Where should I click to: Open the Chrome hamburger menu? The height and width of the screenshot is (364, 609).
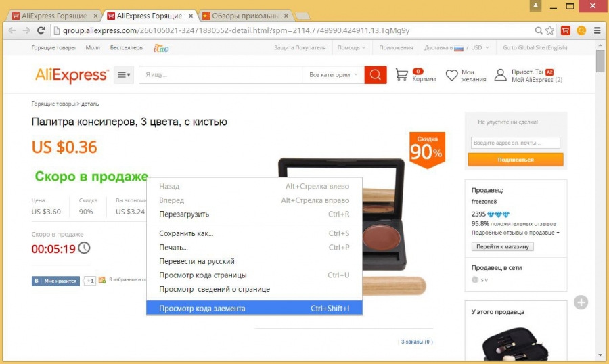[597, 30]
